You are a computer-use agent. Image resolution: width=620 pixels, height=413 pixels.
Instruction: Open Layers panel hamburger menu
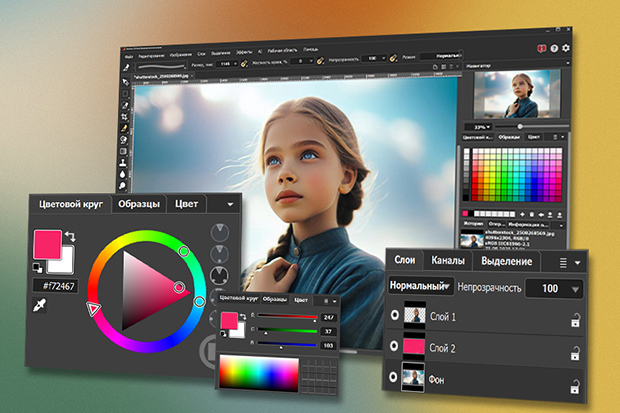(x=563, y=262)
